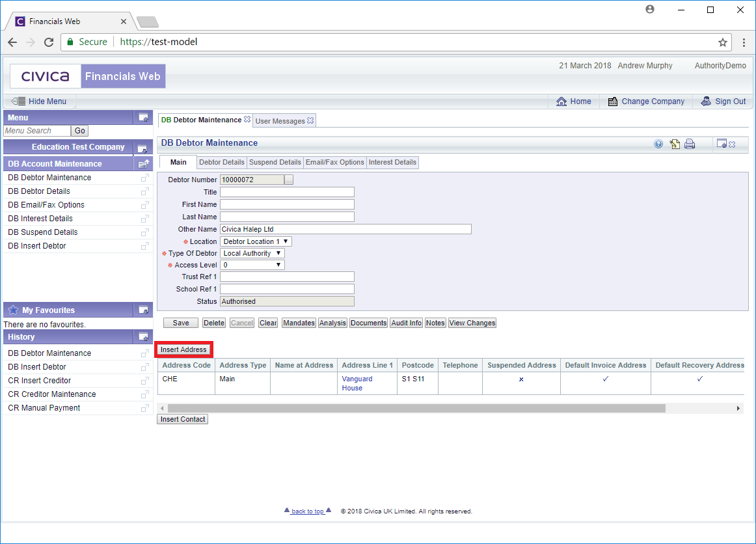
Task: Click the Hide Menu button
Action: pos(39,102)
